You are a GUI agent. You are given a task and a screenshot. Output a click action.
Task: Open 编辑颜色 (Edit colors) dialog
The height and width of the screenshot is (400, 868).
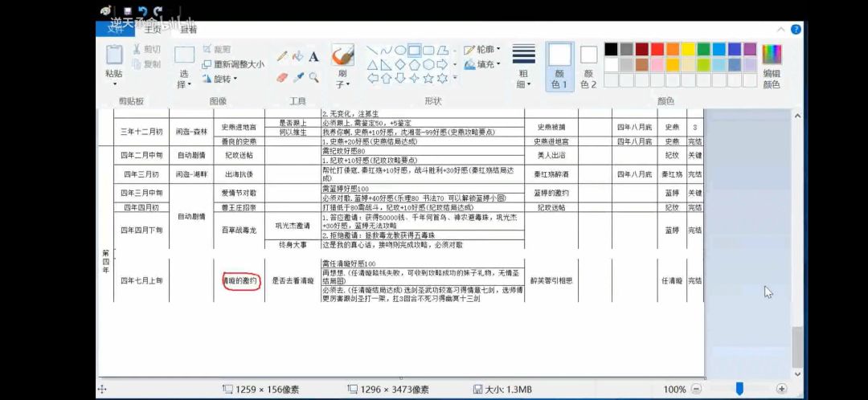pos(772,67)
